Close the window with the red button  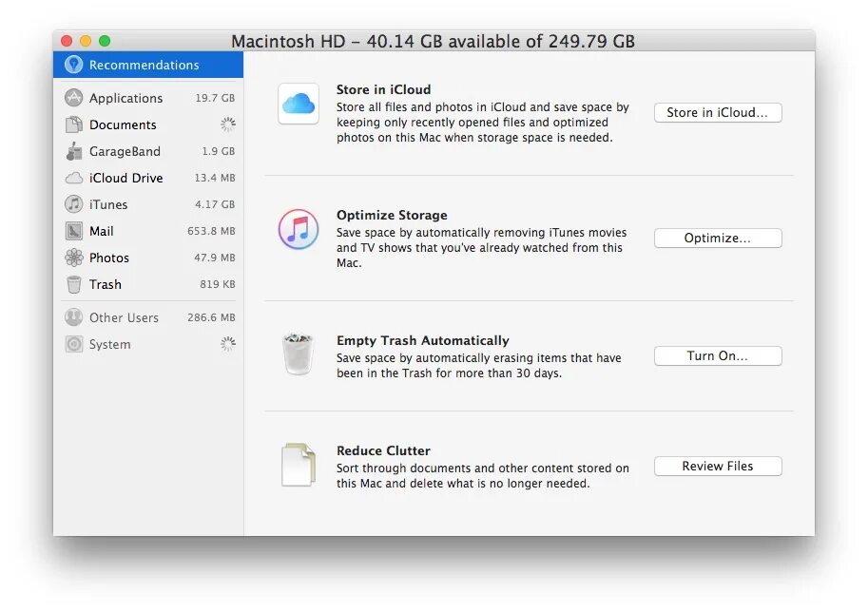coord(67,41)
